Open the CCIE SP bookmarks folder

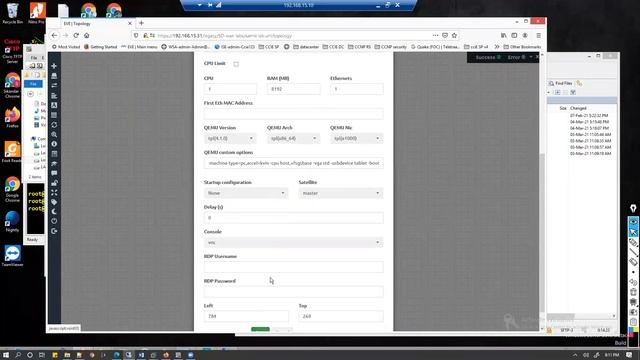(269, 47)
